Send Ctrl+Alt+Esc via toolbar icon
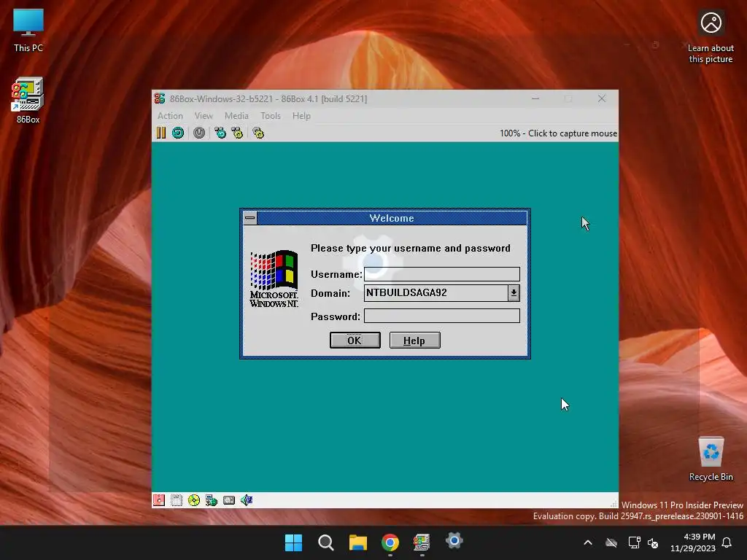Screen dimensions: 747x560 coord(237,133)
